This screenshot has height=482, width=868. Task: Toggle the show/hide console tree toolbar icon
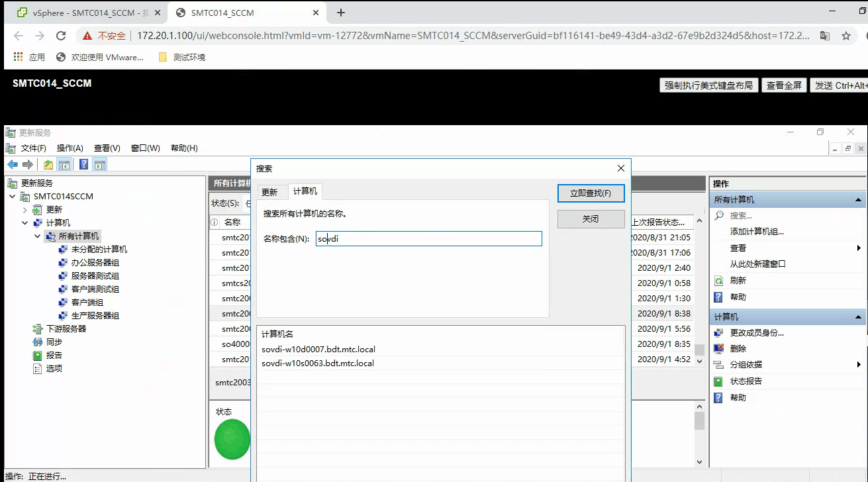(64, 165)
